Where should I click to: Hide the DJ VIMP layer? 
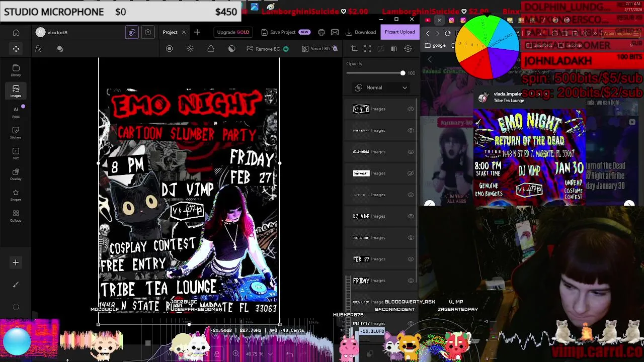411,216
